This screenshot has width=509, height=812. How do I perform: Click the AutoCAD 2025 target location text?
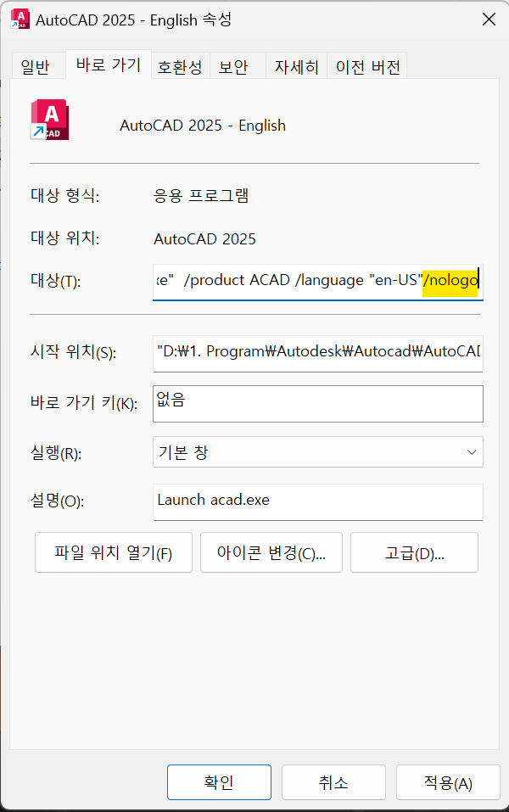tap(204, 238)
